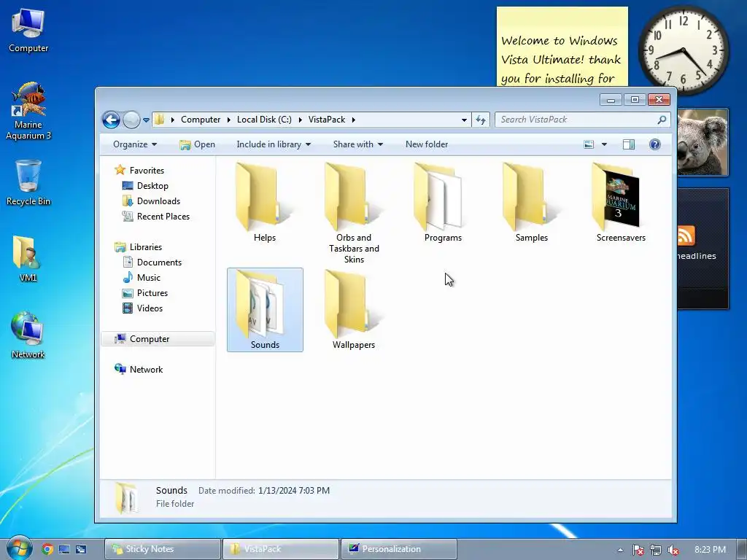Switch to Sticky Notes taskbar button
The height and width of the screenshot is (560, 747).
pos(163,549)
